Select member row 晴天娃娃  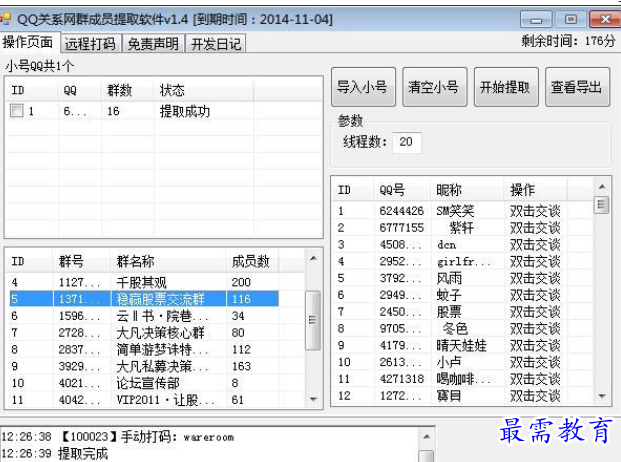451,346
